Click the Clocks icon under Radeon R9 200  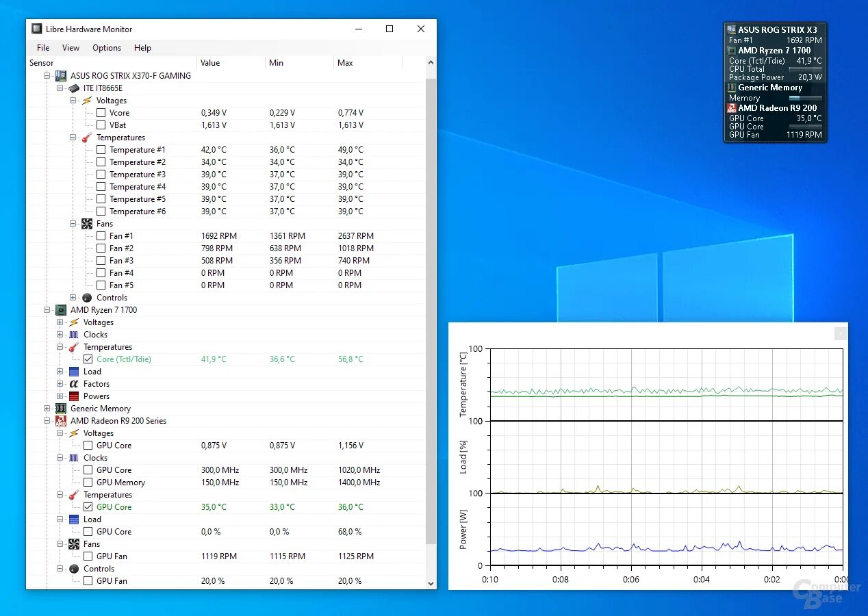point(74,458)
